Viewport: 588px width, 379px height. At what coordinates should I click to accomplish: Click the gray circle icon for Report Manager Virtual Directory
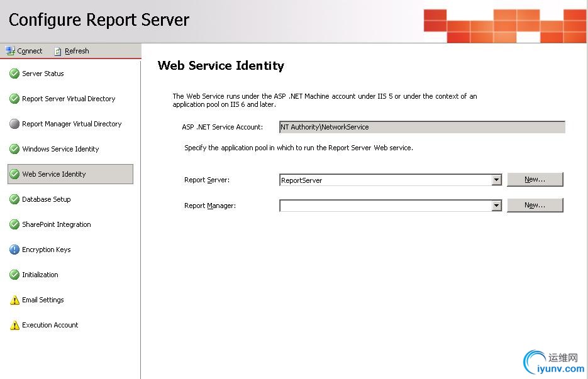pyautogui.click(x=14, y=124)
